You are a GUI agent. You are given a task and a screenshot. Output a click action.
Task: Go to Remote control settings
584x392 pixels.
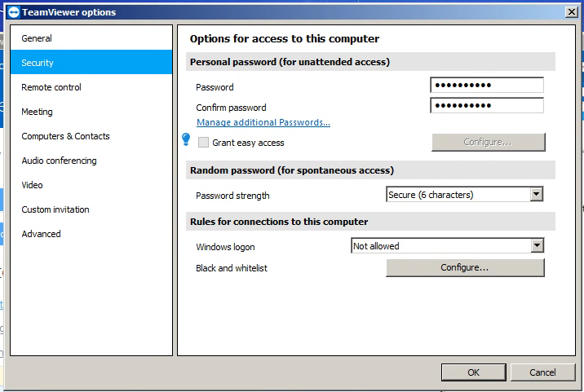tap(51, 87)
